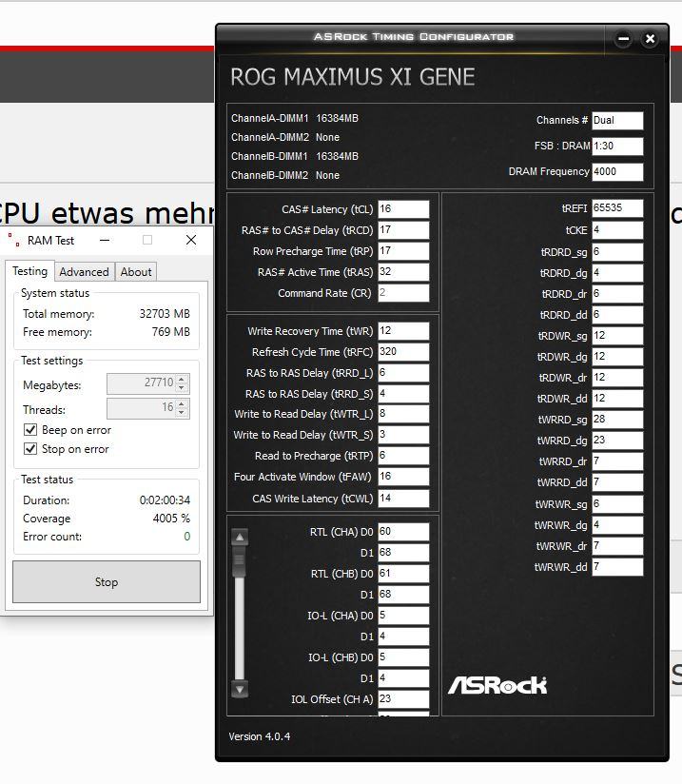Click the tWRWR_dd value field
Image resolution: width=682 pixels, height=784 pixels.
pos(617,567)
